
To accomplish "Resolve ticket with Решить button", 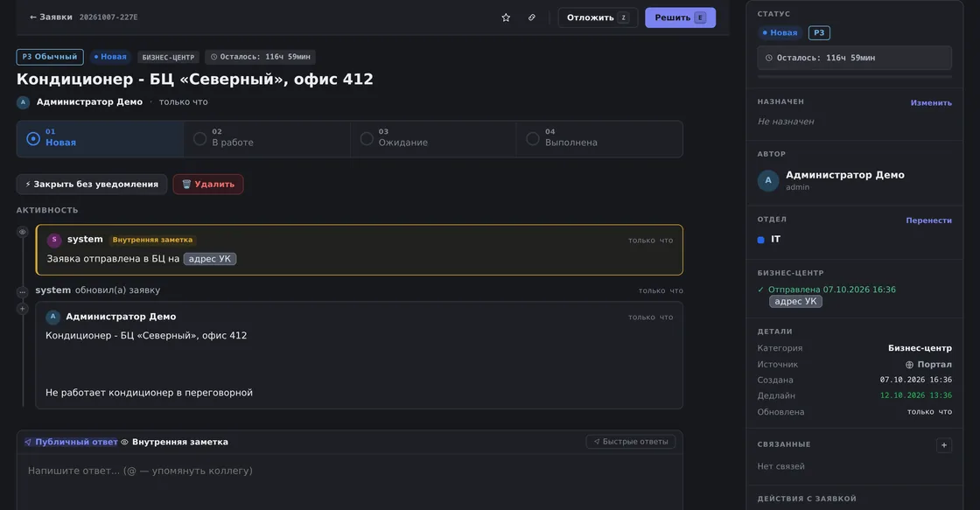I will (x=680, y=17).
